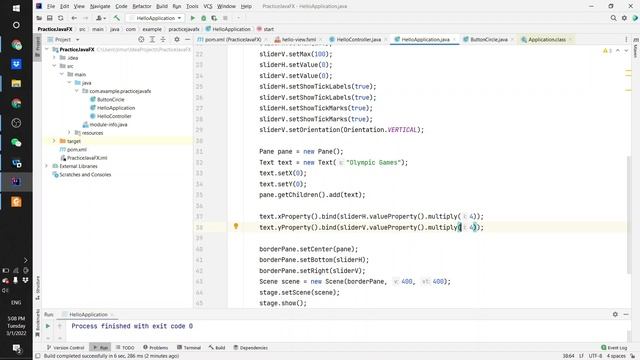The height and width of the screenshot is (360, 640).
Task: Switch to ButtonCircle.java tab
Action: [x=489, y=40]
